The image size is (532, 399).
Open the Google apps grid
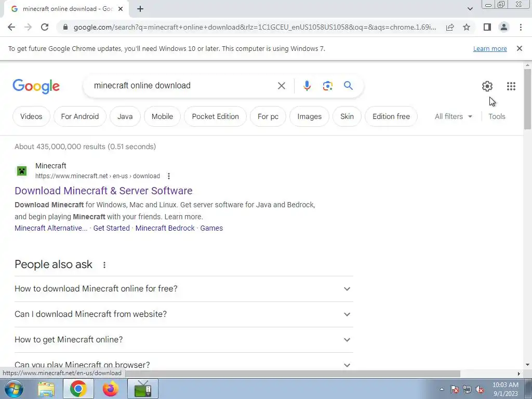point(511,86)
